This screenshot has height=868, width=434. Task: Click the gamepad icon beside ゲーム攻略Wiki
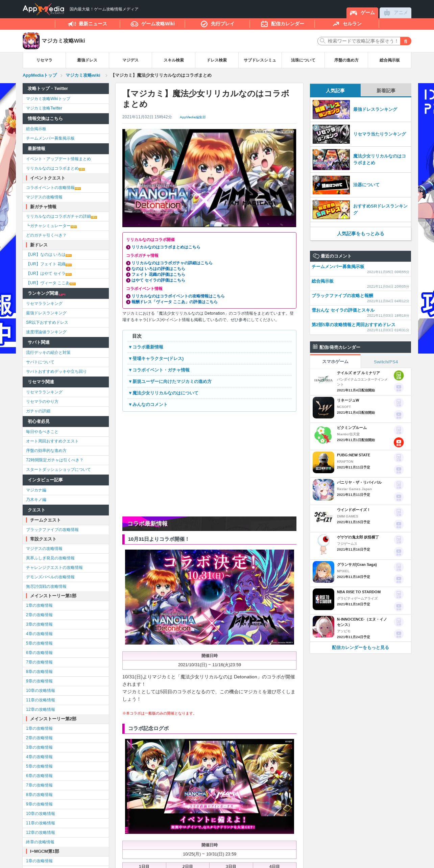coord(135,24)
